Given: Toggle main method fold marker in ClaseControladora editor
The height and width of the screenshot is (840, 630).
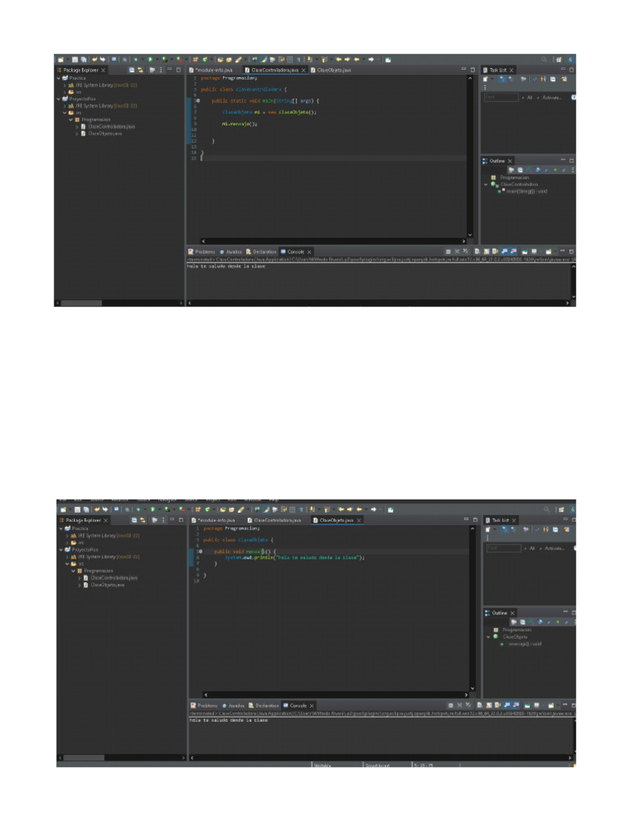Looking at the screenshot, I should coord(199,101).
